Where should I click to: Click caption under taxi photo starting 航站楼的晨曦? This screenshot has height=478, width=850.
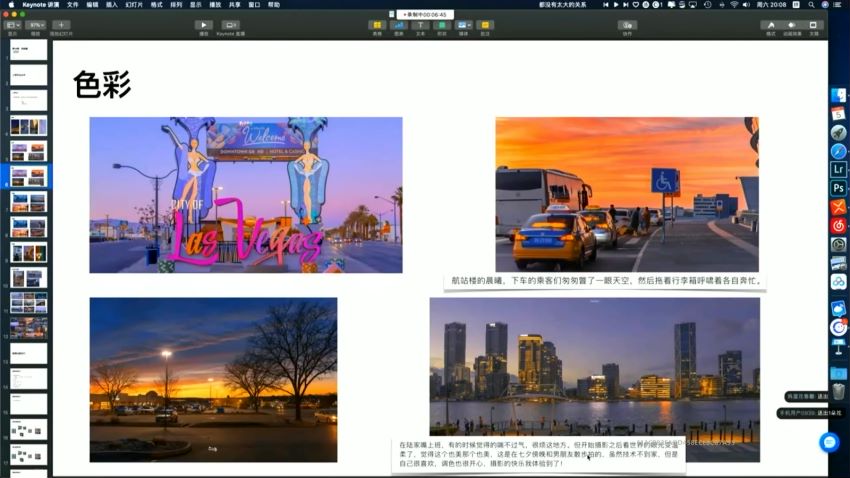(606, 281)
